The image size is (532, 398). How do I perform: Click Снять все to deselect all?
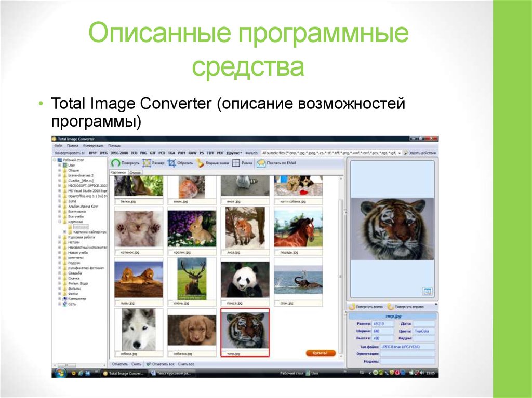pos(185,363)
